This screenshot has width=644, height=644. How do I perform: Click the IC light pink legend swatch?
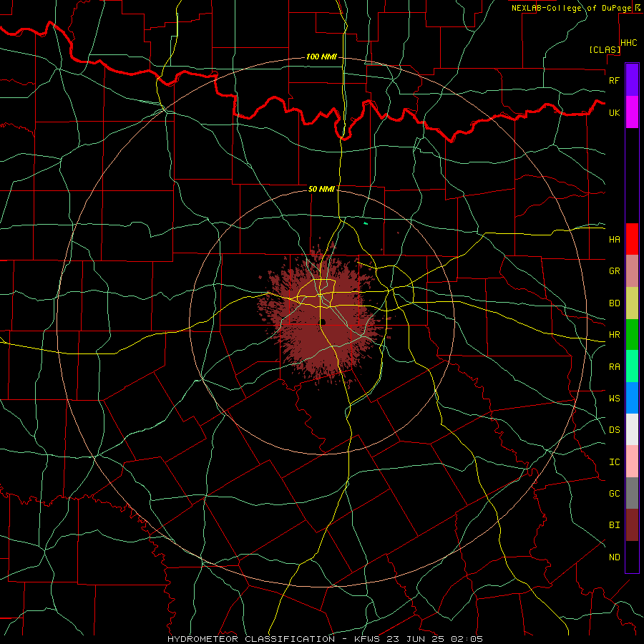632,462
